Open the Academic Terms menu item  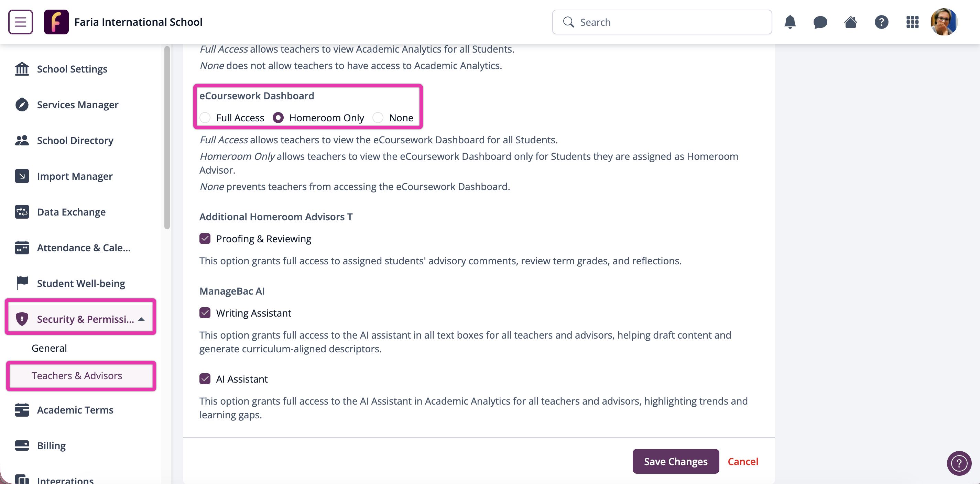(75, 410)
